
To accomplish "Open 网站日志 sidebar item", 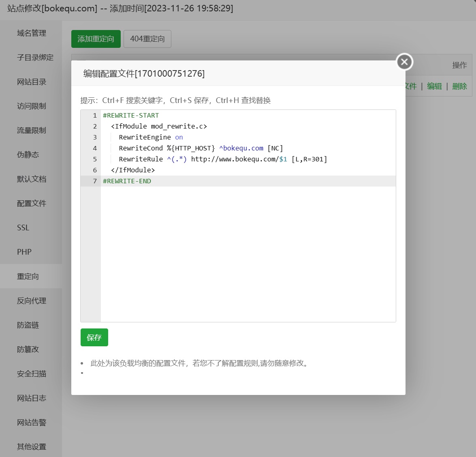I will point(31,398).
